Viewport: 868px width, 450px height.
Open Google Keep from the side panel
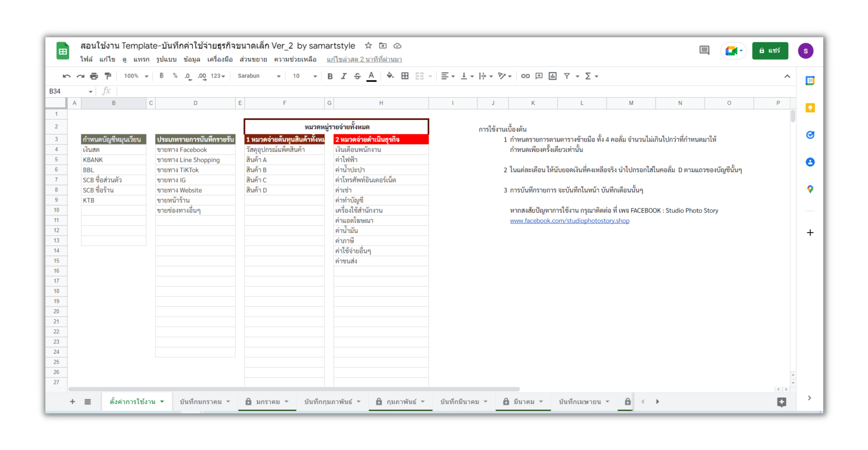810,108
